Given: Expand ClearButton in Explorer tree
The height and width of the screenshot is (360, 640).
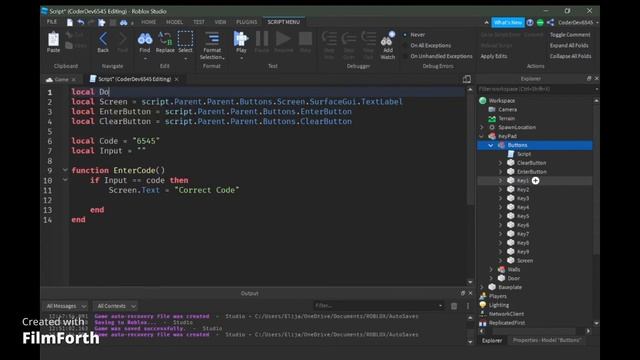Looking at the screenshot, I should [x=500, y=163].
